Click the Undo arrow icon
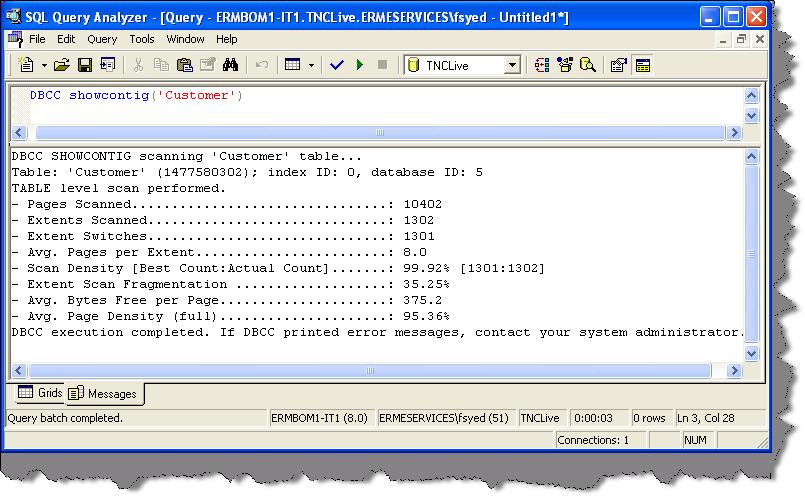 pos(262,65)
